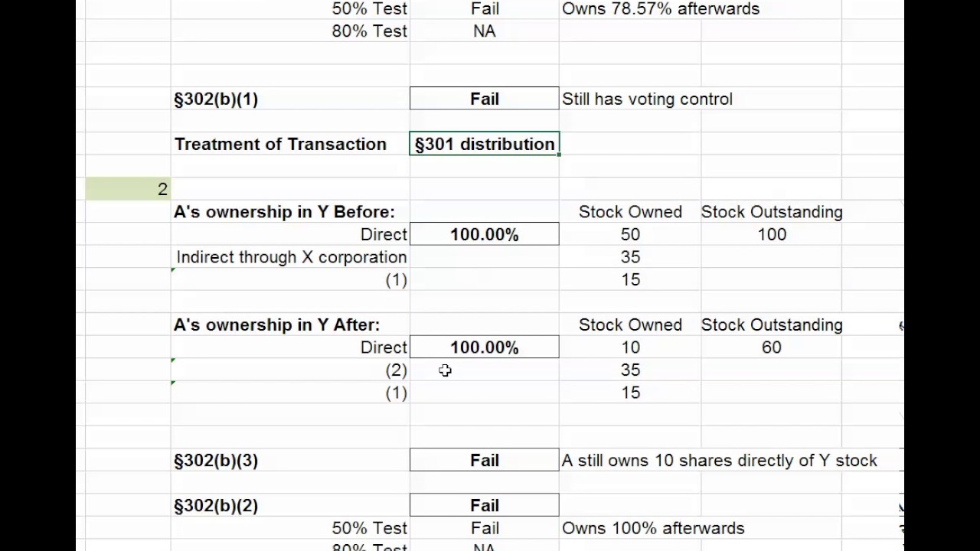Select the §301 distribution cell
980x551 pixels.
click(484, 144)
